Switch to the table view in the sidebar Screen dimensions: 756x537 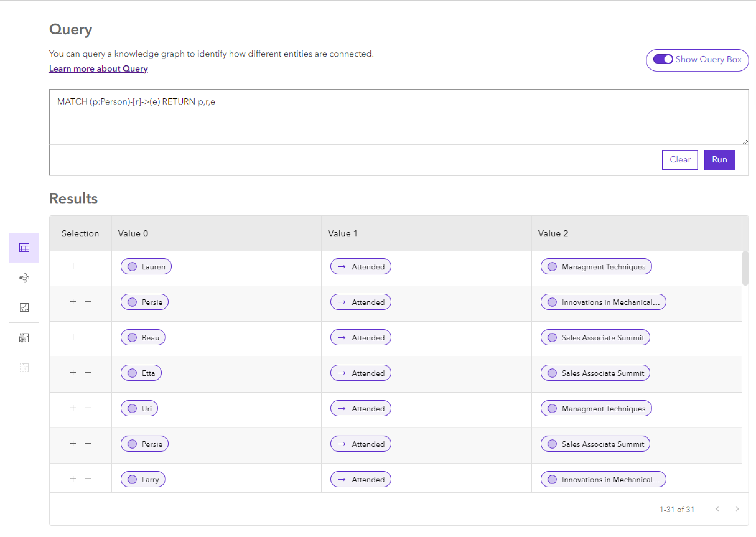tap(24, 247)
